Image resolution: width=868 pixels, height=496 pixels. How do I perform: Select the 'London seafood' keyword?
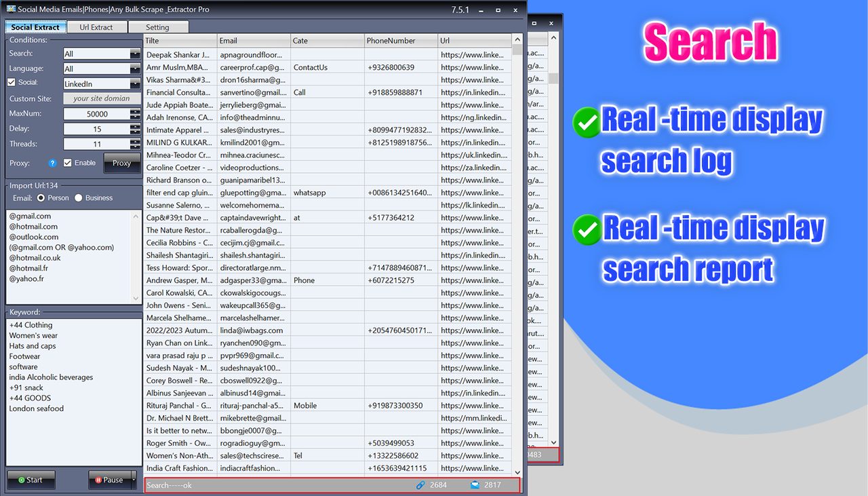(37, 408)
